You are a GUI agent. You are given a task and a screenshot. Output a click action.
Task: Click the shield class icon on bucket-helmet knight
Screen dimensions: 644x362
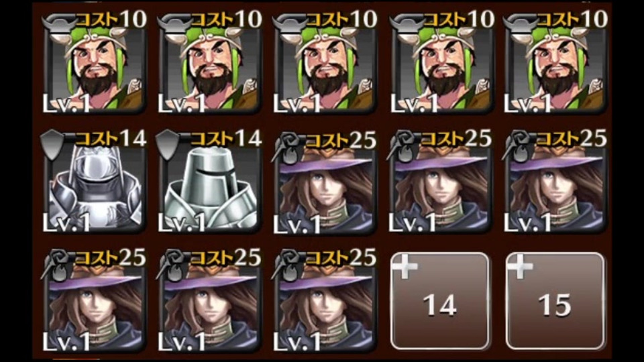point(168,144)
